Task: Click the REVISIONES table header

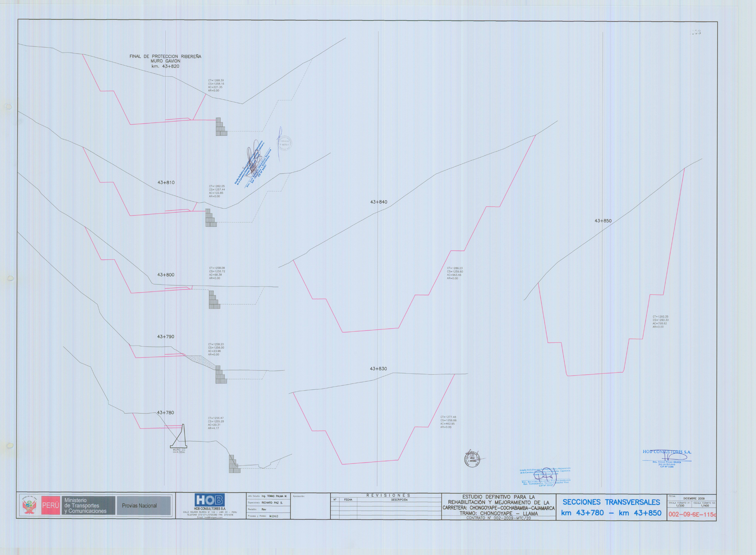Action: coord(388,496)
